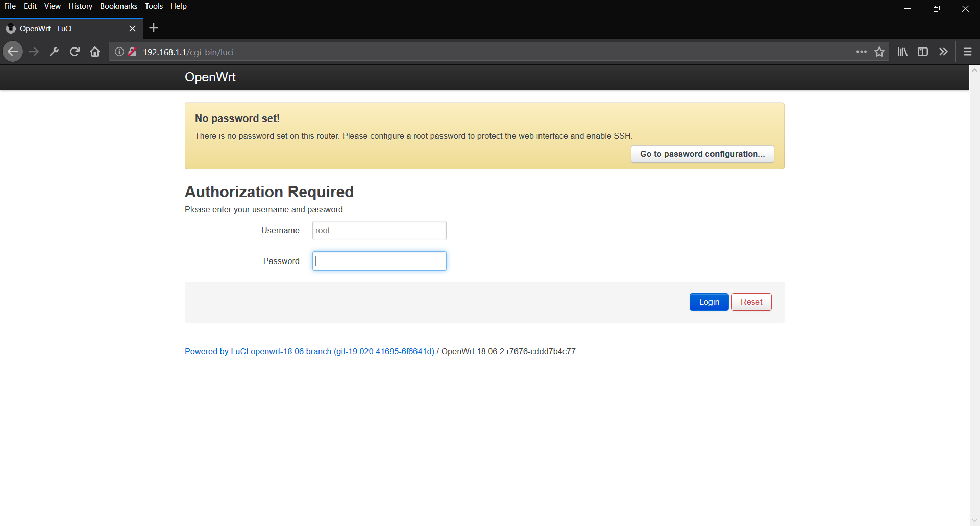Click the forward navigation arrow

pos(34,51)
